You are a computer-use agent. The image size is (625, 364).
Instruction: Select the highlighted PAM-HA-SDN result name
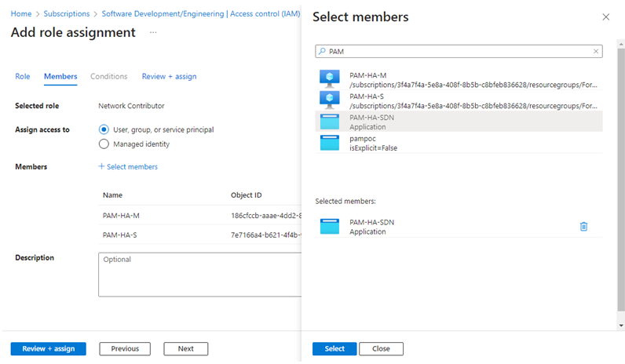coord(372,118)
